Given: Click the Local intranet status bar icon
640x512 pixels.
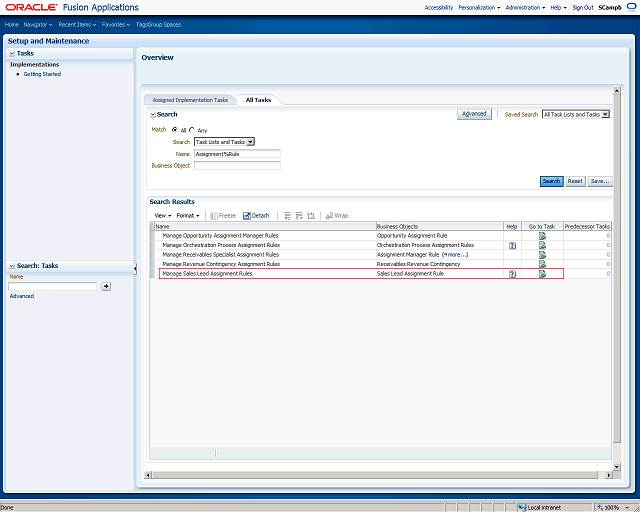Looking at the screenshot, I should click(x=522, y=507).
